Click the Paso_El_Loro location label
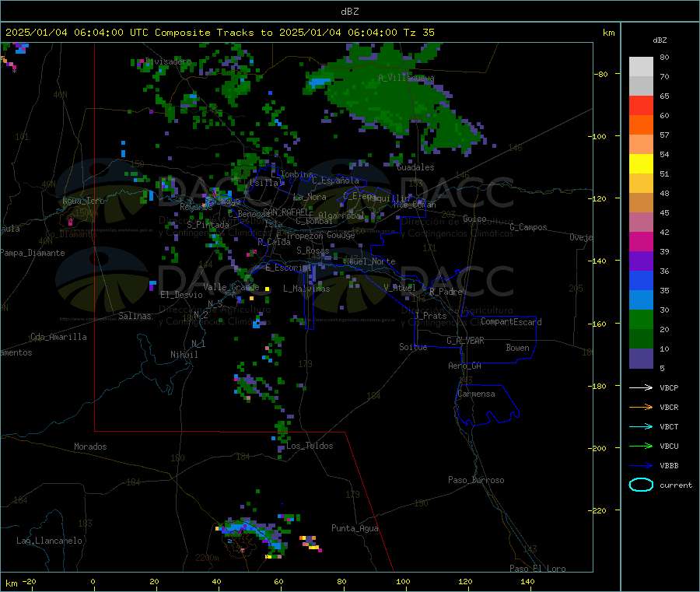 [x=537, y=569]
